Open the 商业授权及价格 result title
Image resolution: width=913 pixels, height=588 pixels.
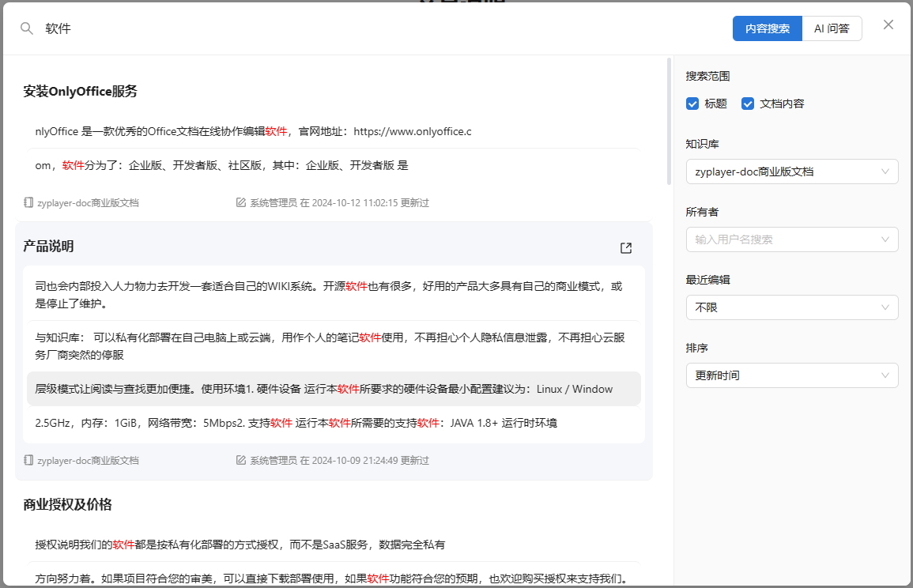67,504
